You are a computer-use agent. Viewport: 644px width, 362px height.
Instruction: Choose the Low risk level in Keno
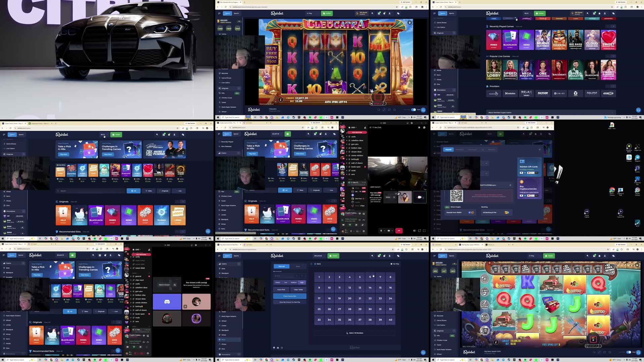(286, 282)
